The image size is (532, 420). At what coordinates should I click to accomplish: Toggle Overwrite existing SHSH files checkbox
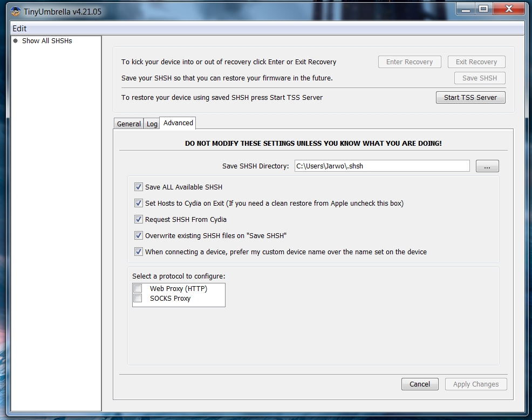point(139,236)
